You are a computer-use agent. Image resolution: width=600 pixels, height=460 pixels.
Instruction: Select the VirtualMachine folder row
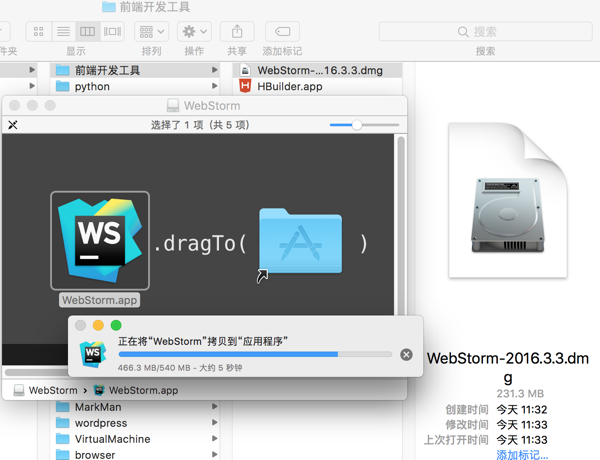tap(135, 439)
